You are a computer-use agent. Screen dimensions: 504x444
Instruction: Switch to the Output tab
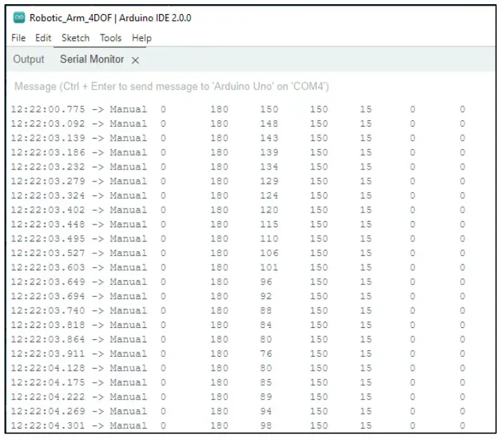[29, 60]
